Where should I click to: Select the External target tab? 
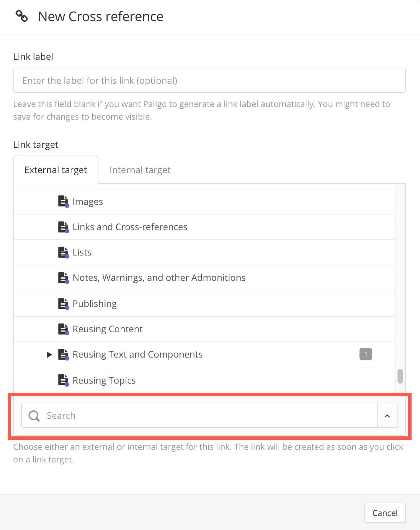click(x=55, y=170)
